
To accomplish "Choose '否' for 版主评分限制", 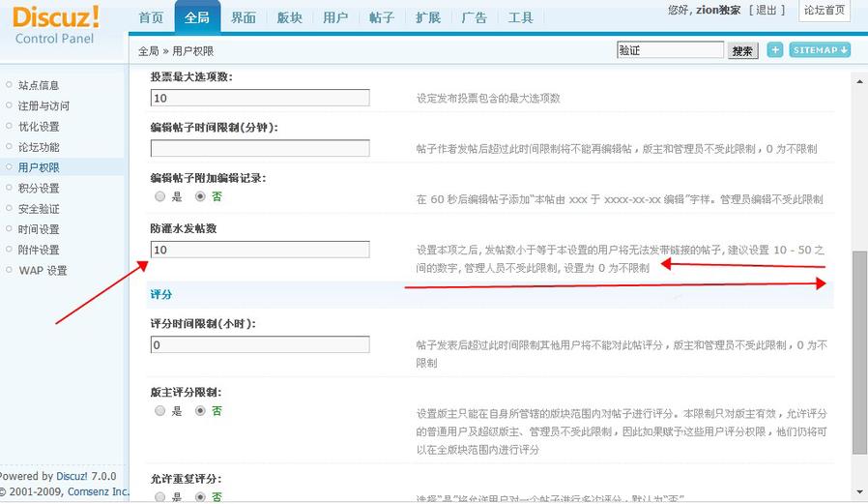I will pos(201,411).
